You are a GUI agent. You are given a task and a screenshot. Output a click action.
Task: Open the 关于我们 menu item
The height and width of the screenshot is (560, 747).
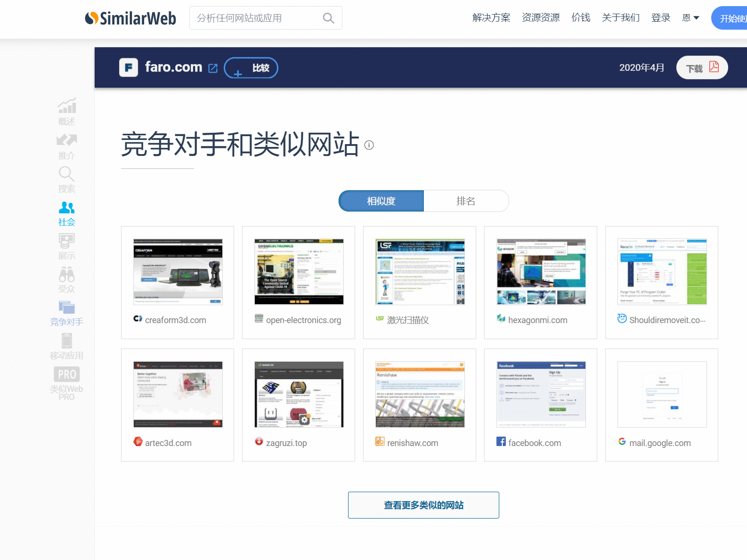coord(621,18)
